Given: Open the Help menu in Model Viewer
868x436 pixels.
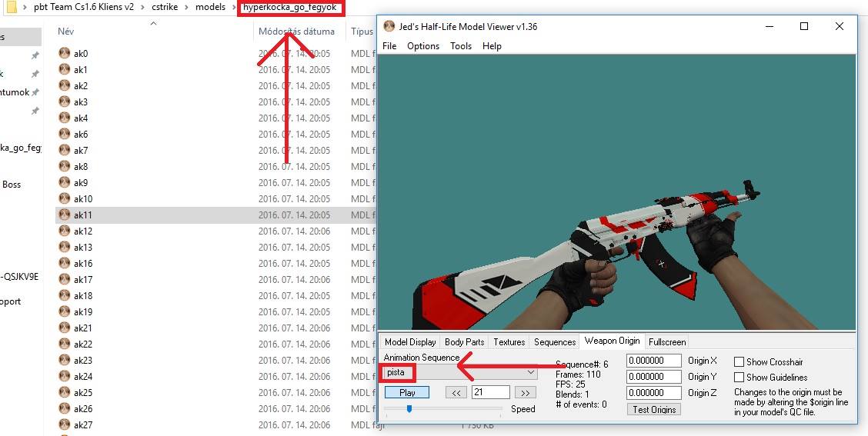Looking at the screenshot, I should click(x=492, y=46).
